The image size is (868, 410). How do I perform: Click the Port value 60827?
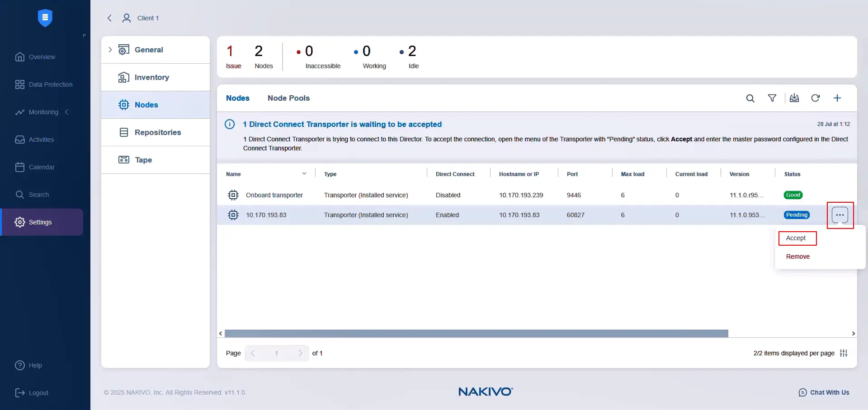[x=576, y=215]
